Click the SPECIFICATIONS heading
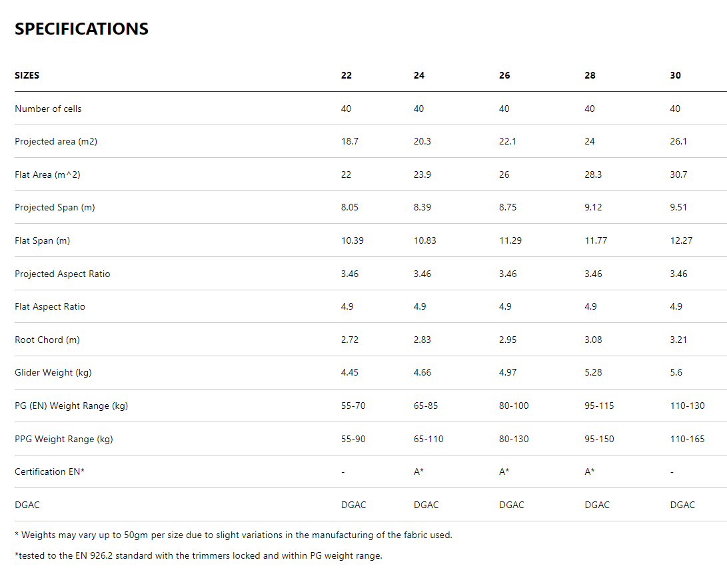The image size is (727, 588). (x=81, y=29)
